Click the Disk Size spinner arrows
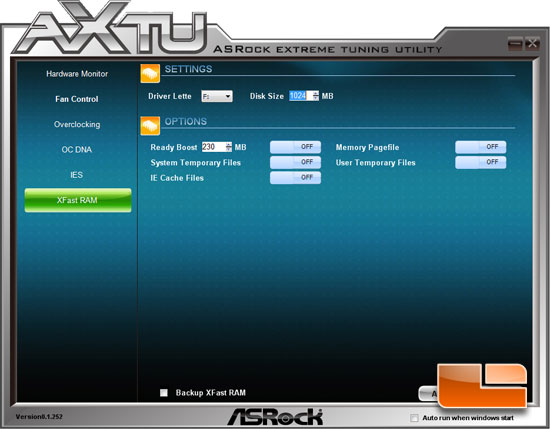The width and height of the screenshot is (550, 429). [316, 96]
